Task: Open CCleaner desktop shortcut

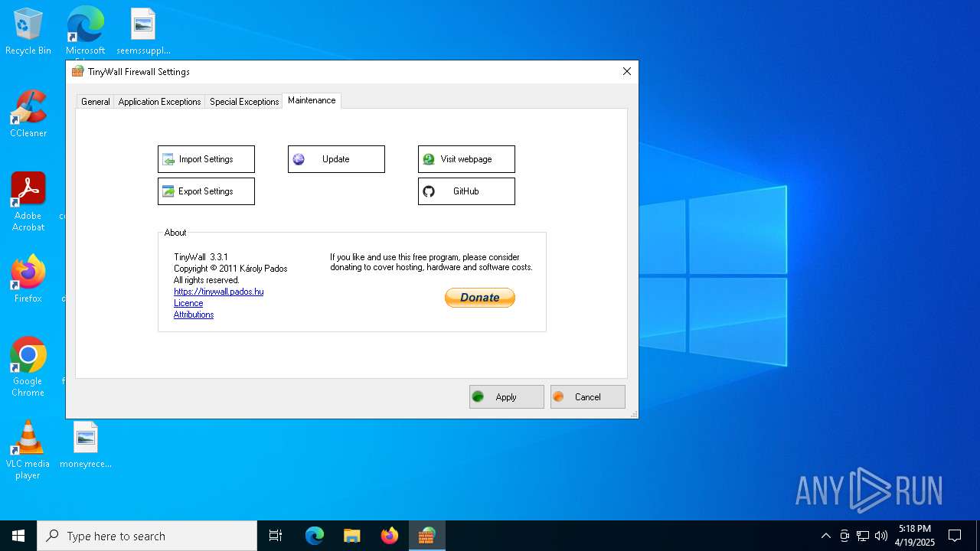Action: (x=28, y=115)
